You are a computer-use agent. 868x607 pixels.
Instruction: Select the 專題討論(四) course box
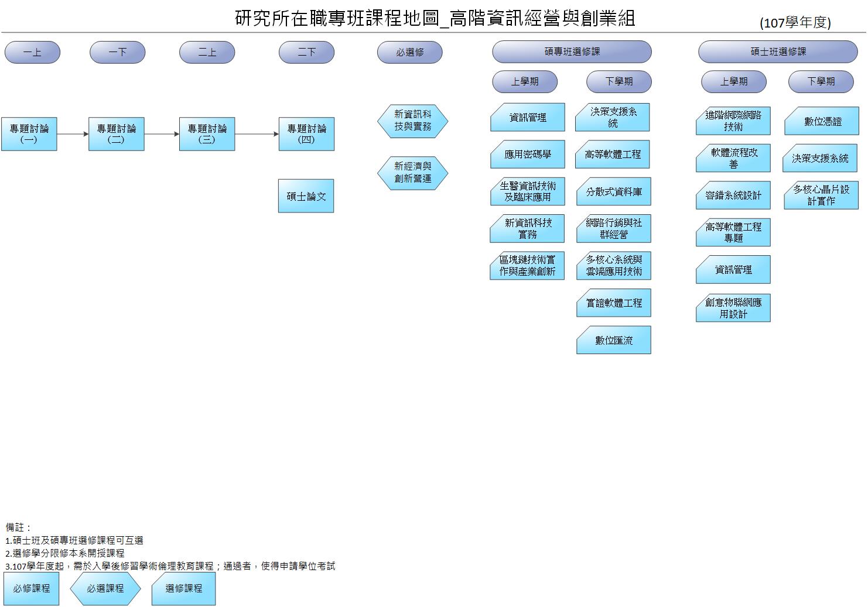(x=306, y=134)
